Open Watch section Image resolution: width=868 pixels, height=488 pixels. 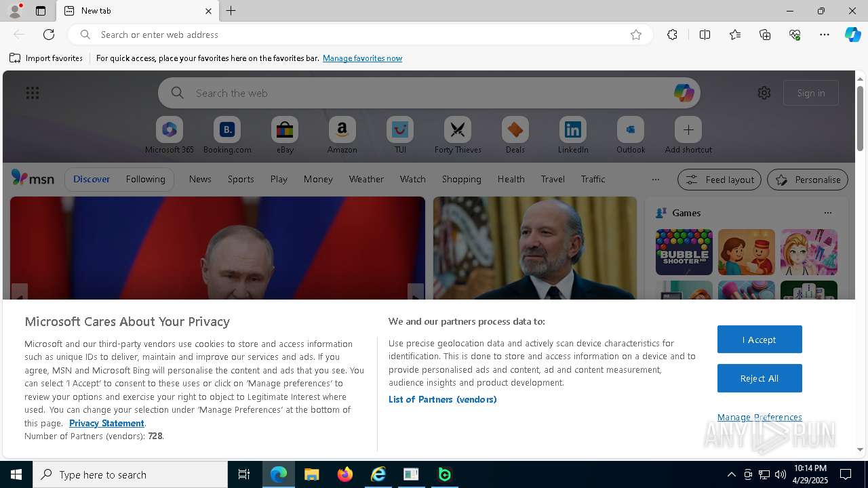pos(412,179)
